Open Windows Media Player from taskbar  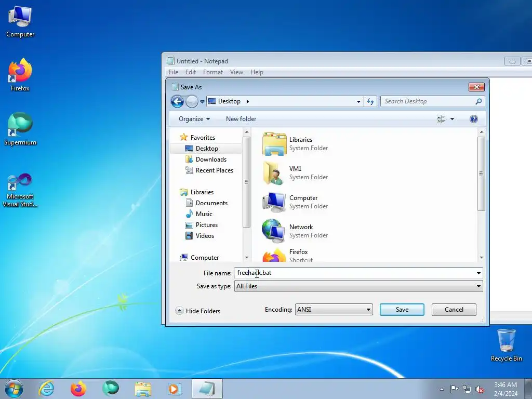click(x=175, y=389)
